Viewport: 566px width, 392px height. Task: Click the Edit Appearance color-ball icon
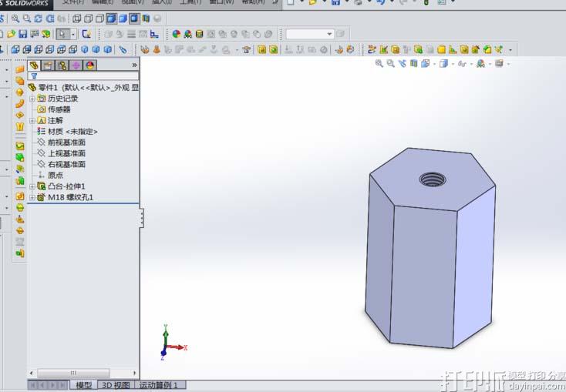(x=176, y=34)
